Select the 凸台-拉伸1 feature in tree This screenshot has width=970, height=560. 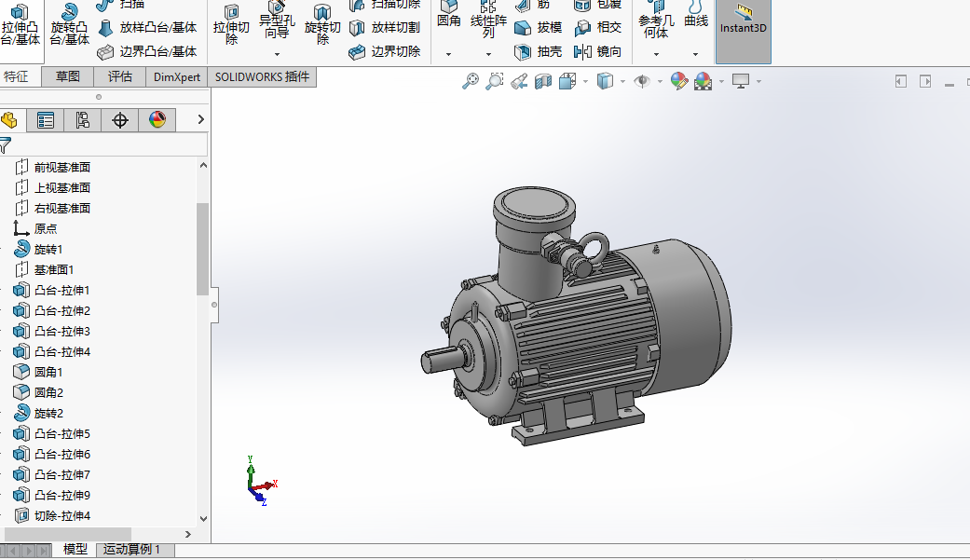[x=61, y=291]
